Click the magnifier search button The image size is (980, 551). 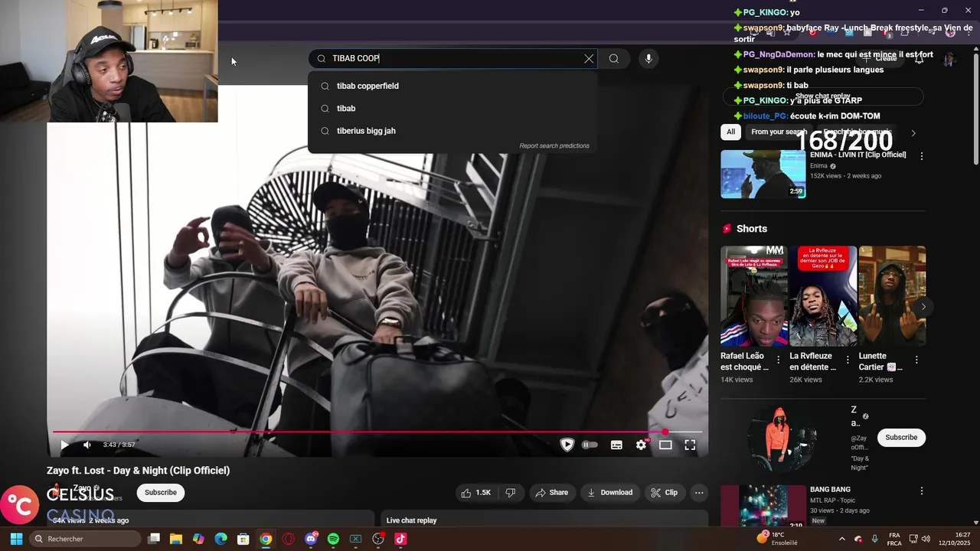pos(614,59)
